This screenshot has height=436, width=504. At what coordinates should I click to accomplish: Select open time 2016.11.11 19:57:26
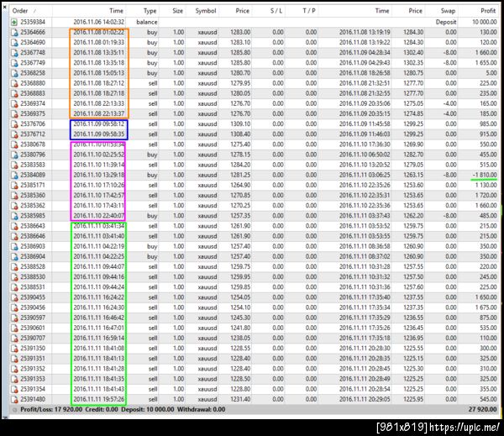(98, 400)
